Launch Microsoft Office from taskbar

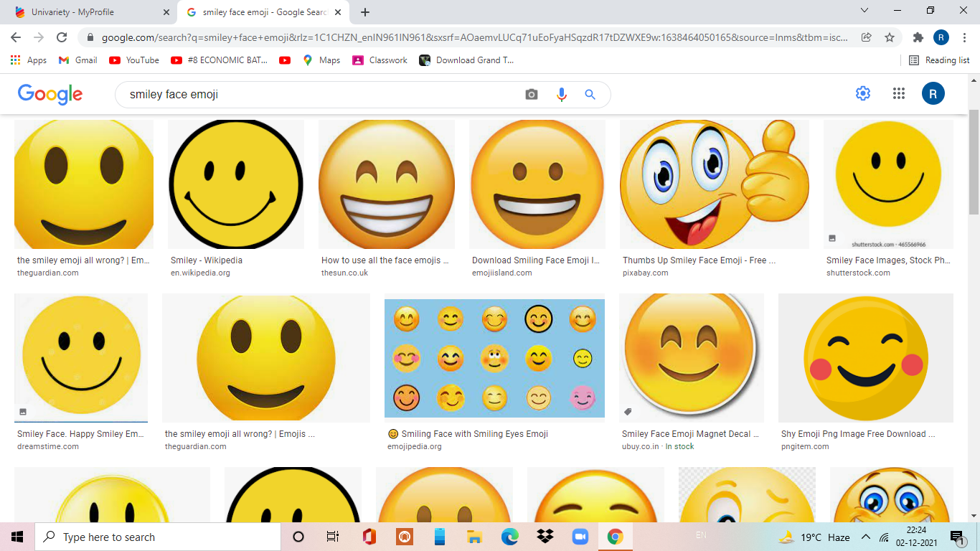click(369, 537)
